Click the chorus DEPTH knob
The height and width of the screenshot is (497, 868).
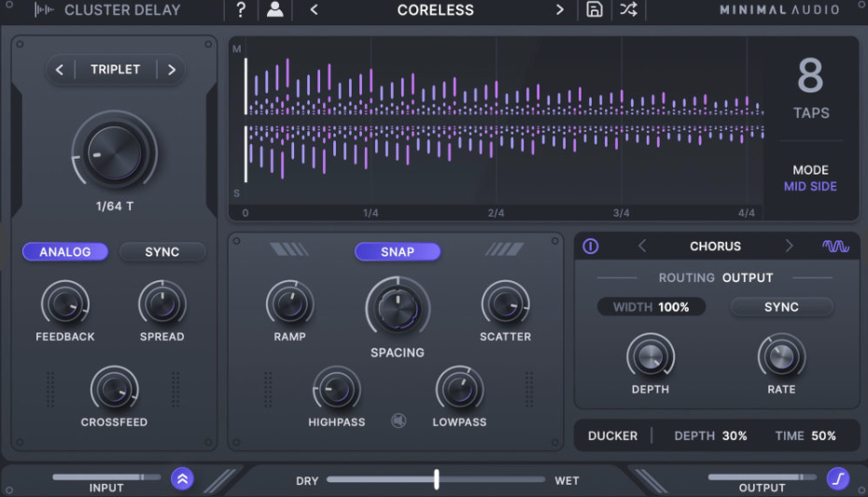(x=651, y=357)
